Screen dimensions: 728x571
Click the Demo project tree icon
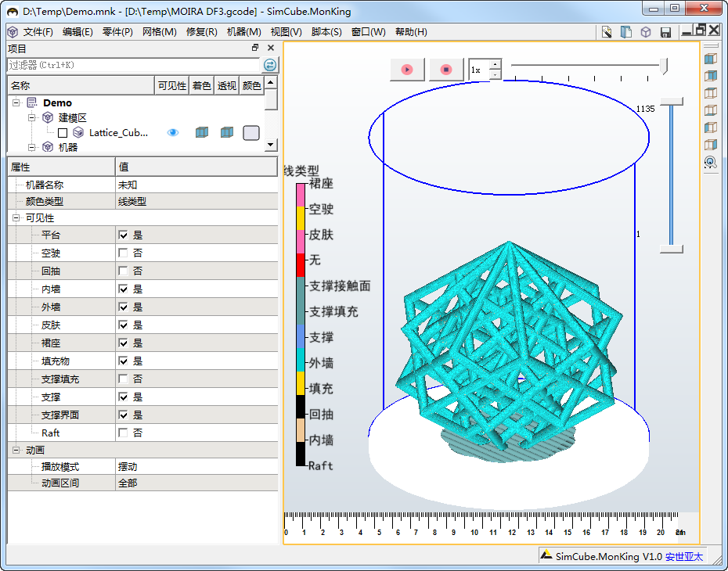click(x=32, y=102)
